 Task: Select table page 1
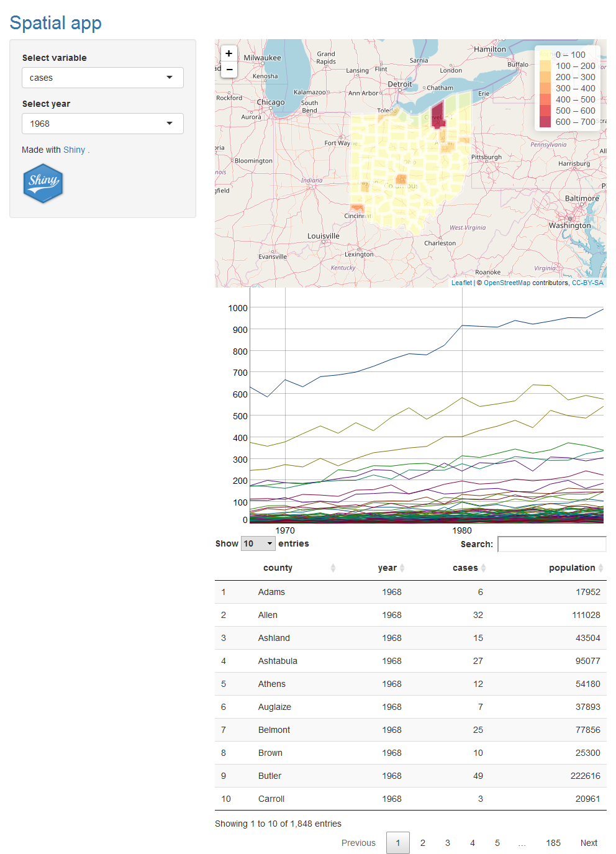[398, 843]
